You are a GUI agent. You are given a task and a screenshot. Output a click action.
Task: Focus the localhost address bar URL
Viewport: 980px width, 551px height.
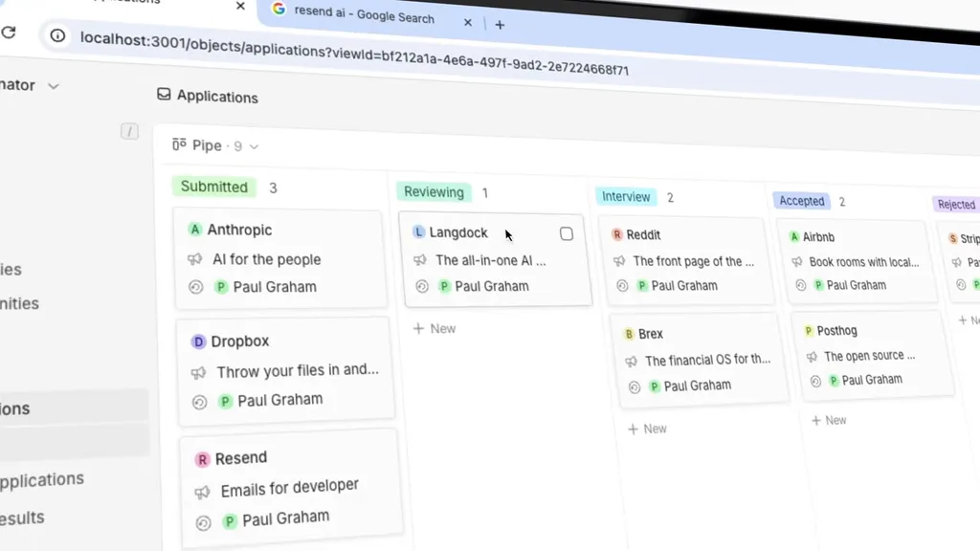[354, 54]
